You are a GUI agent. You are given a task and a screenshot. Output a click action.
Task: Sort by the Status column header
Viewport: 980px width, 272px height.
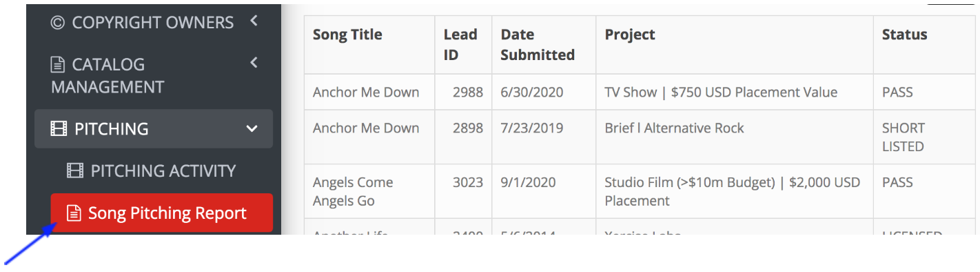coord(904,35)
